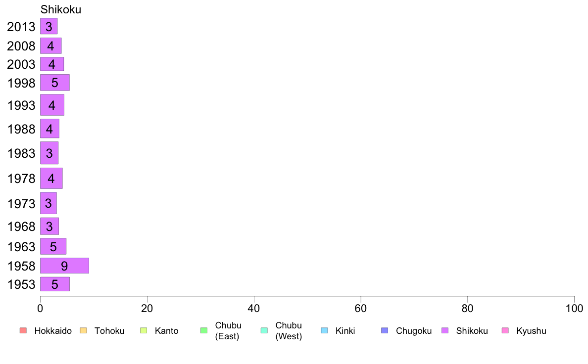The image size is (588, 364).
Task: Click the Kanto yellow-green legend swatch
Action: (x=144, y=331)
